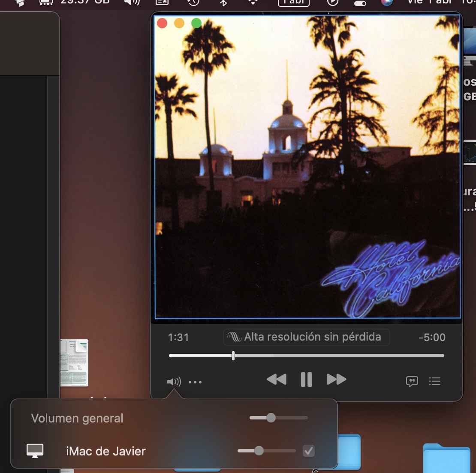This screenshot has height=473, width=476.
Task: Zoom the MiniPlayer with the green button
Action: coord(196,23)
